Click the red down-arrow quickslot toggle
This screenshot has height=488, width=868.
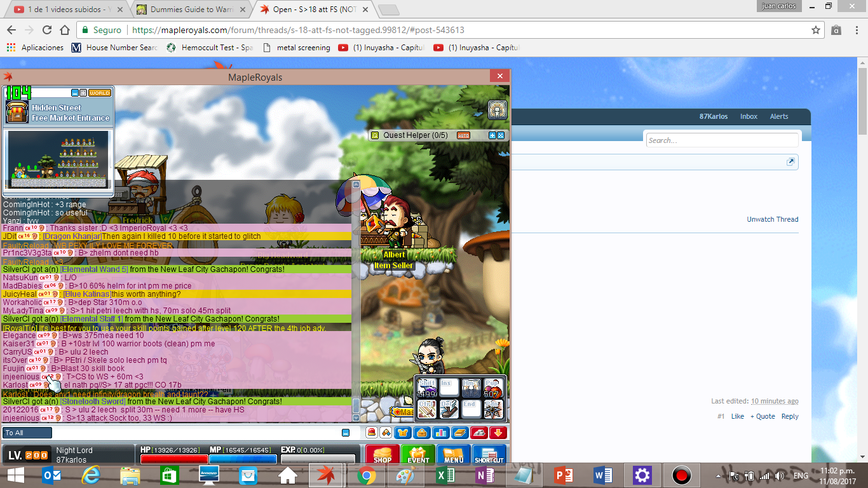[498, 433]
